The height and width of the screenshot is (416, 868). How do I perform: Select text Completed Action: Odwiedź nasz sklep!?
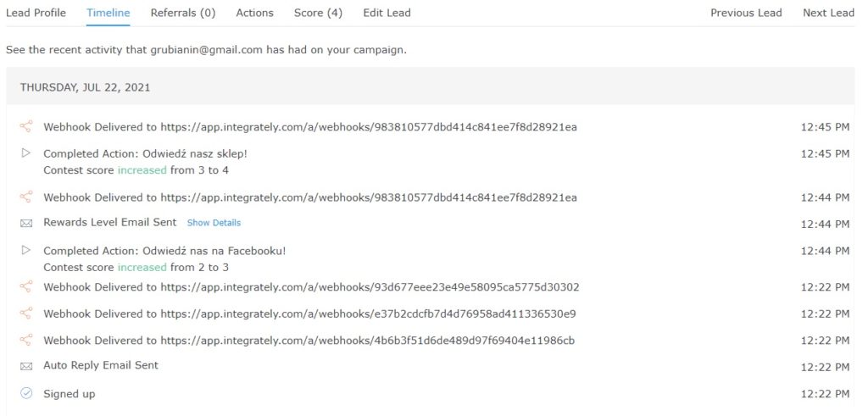(145, 154)
